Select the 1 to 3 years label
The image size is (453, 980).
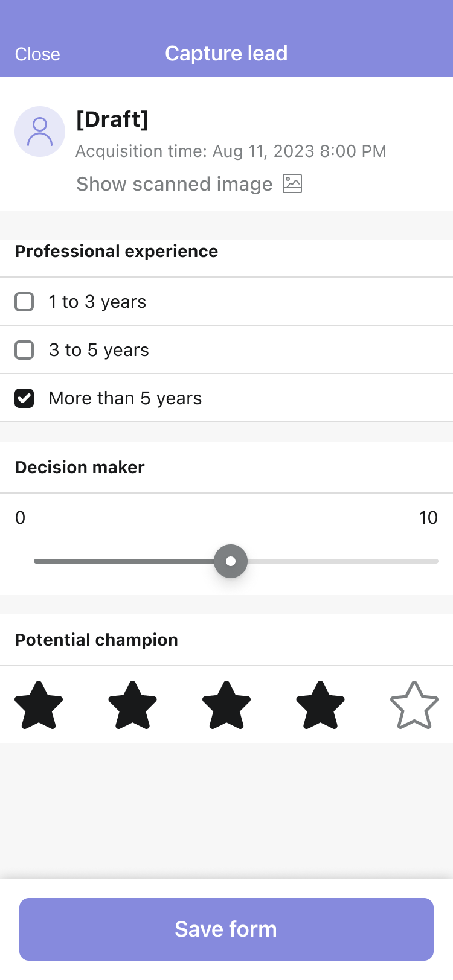click(98, 302)
